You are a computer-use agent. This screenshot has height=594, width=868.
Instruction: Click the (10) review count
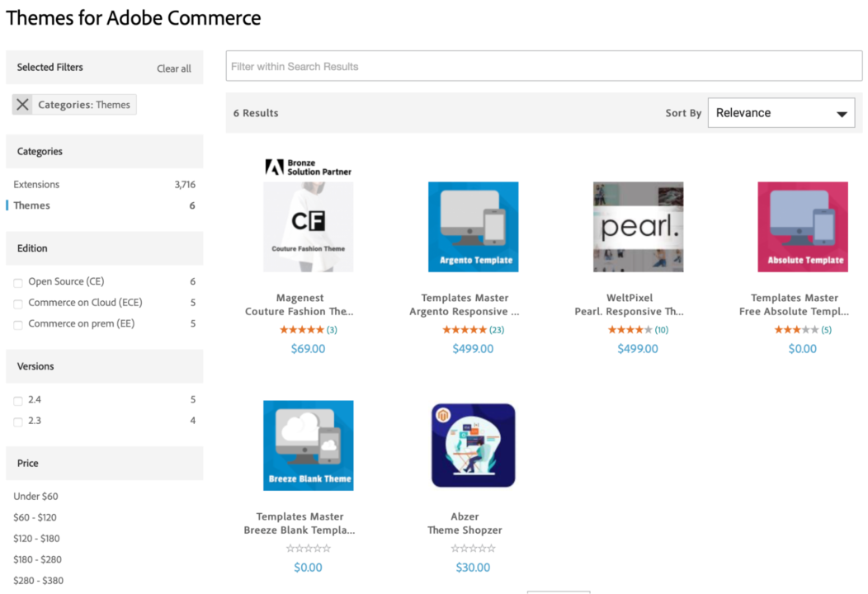tap(662, 330)
